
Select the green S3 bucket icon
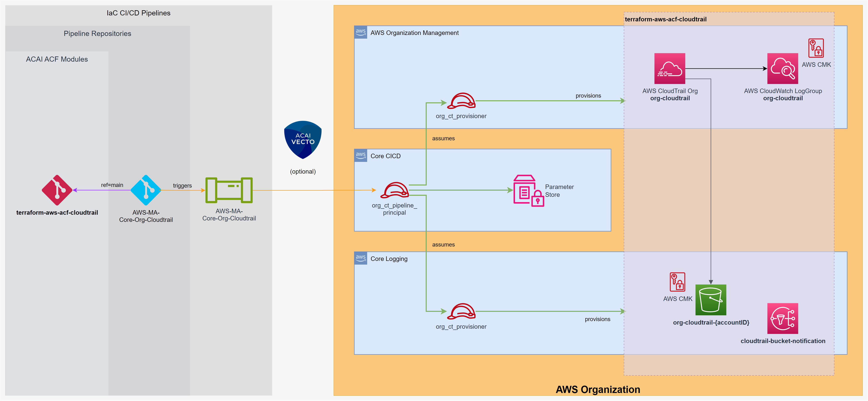coord(711,300)
